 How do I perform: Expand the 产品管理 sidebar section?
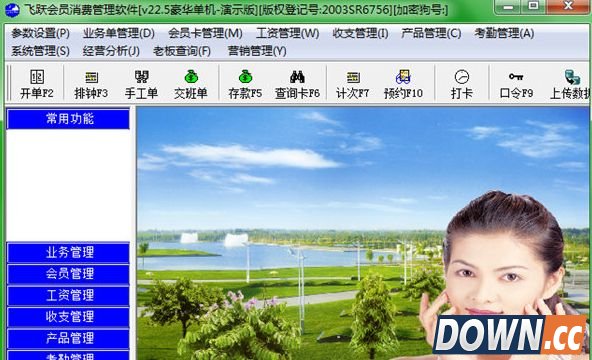click(68, 338)
